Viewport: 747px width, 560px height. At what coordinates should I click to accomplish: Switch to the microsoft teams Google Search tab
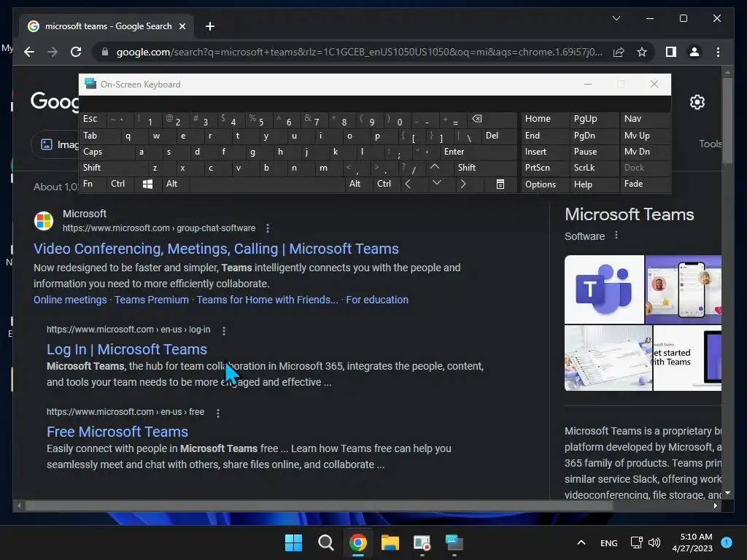pos(107,26)
